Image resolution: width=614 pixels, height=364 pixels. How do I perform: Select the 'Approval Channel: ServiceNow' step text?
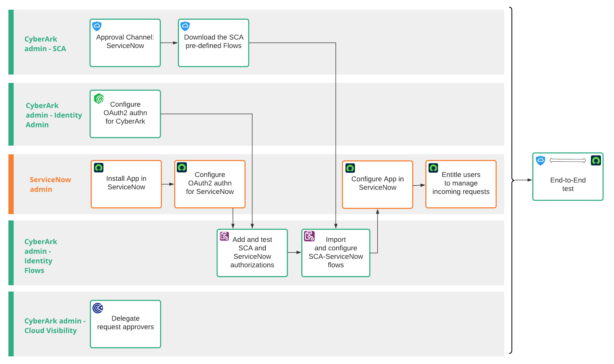(x=125, y=41)
